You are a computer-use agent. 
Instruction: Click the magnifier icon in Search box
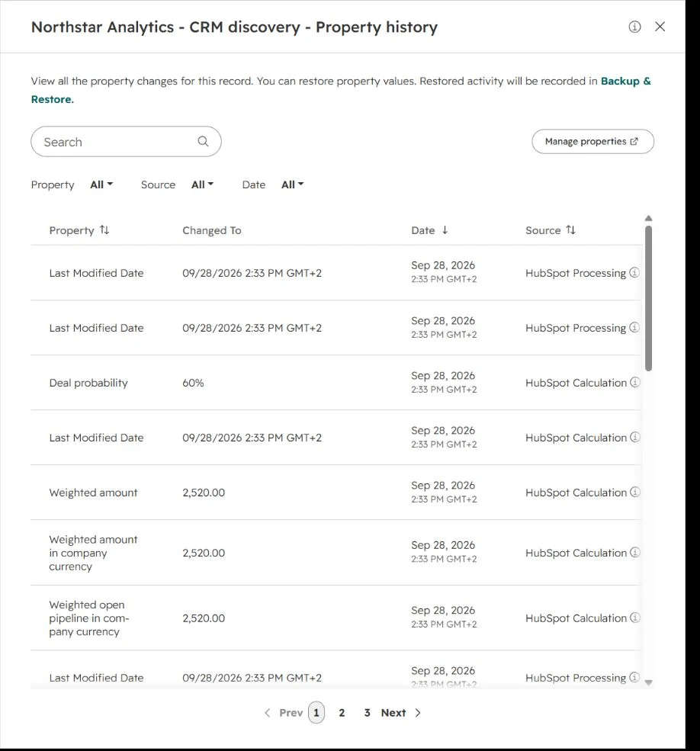pos(203,141)
